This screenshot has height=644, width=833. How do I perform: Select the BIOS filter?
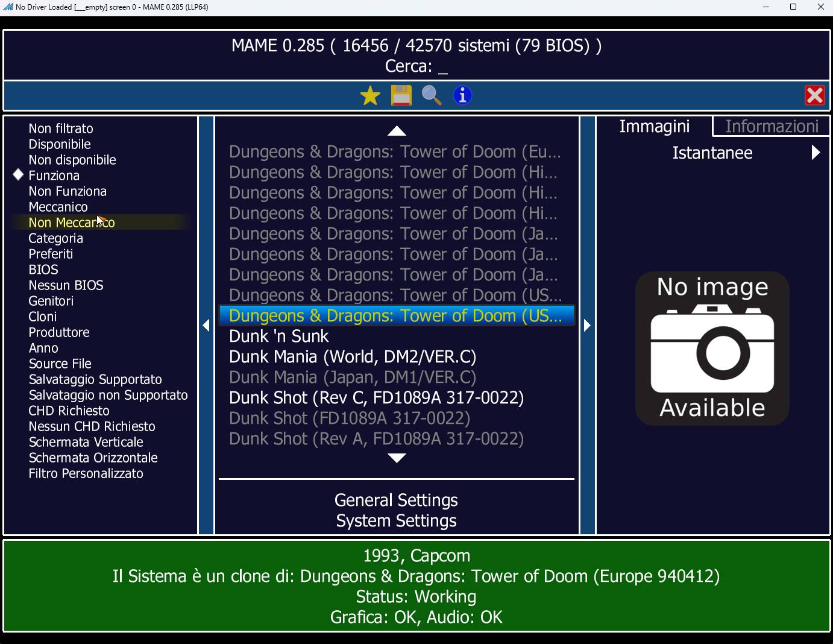[x=43, y=270]
